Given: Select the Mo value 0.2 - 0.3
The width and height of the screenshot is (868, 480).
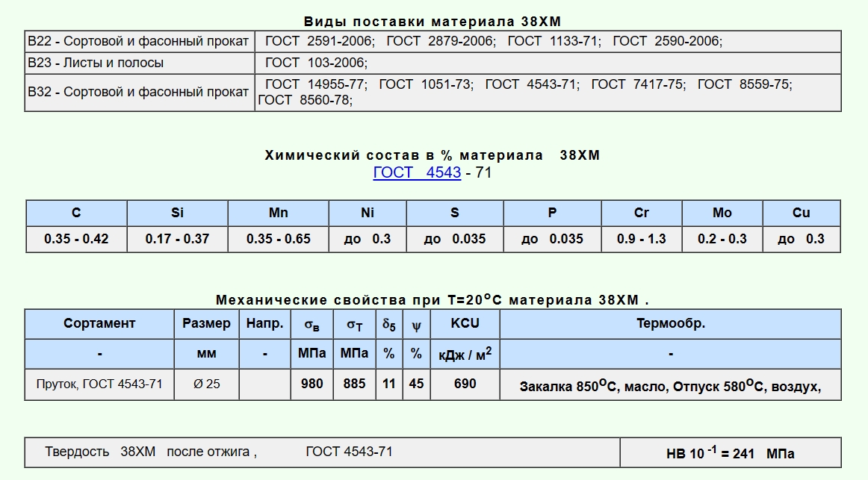Looking at the screenshot, I should pyautogui.click(x=722, y=239).
